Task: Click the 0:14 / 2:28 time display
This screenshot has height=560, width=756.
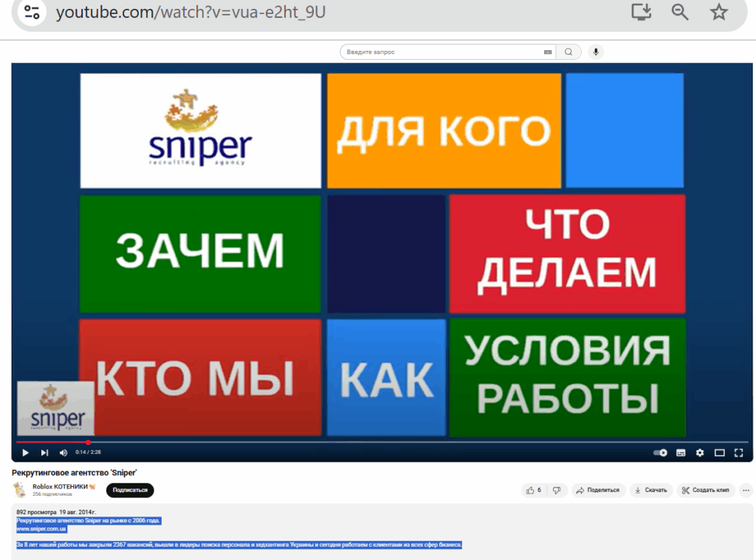Action: (88, 452)
